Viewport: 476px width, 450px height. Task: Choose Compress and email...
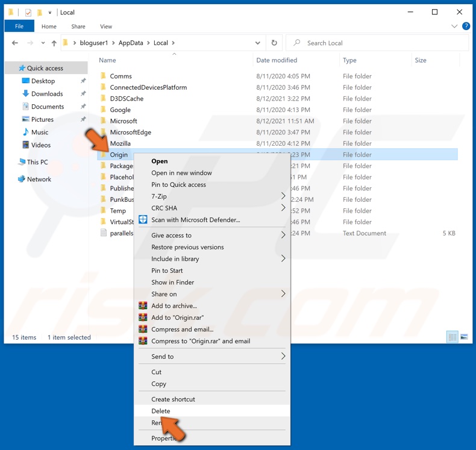tap(212, 330)
